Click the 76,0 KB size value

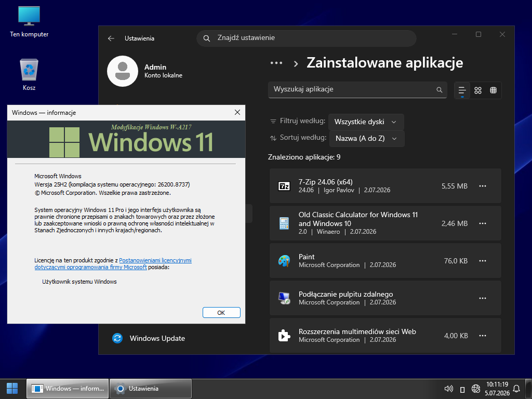[x=456, y=261]
